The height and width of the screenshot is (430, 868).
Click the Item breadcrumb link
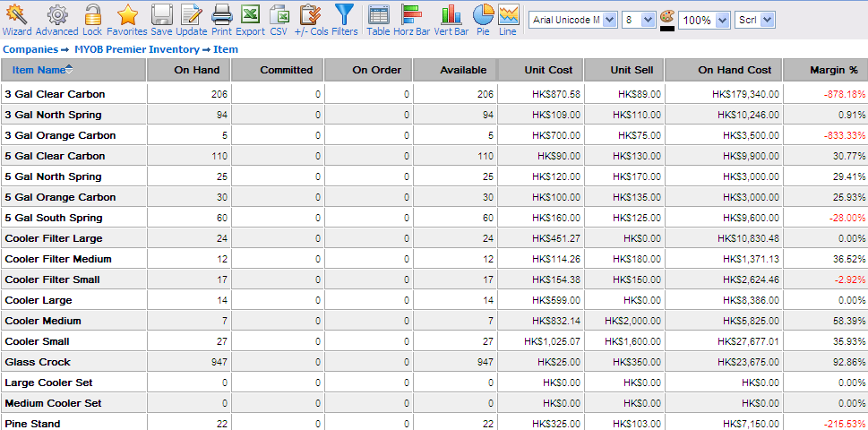226,49
